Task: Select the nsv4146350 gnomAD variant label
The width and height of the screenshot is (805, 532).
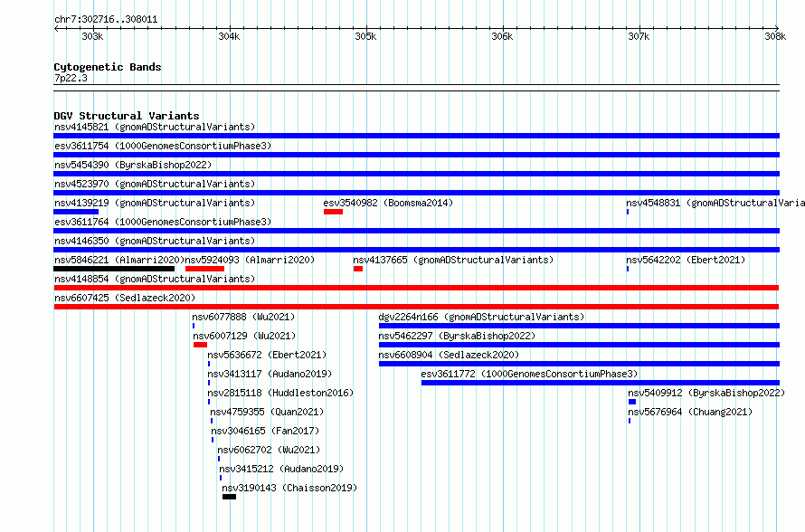Action: 155,241
